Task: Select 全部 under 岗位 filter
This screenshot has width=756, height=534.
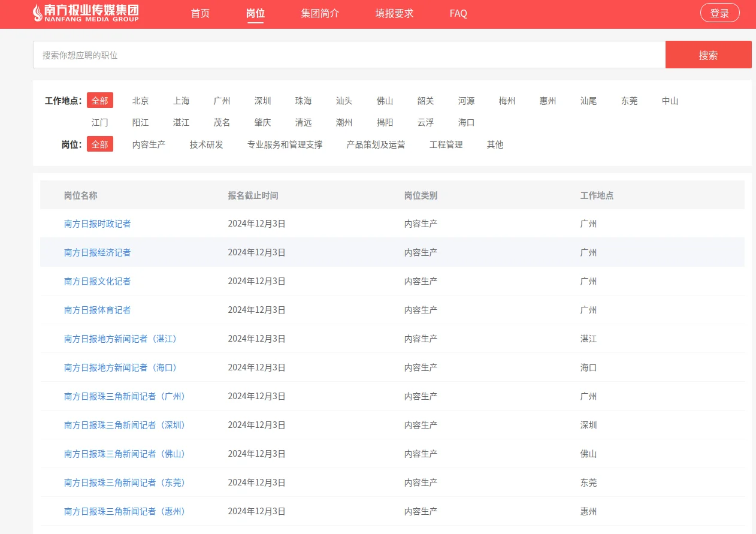Action: coord(99,144)
